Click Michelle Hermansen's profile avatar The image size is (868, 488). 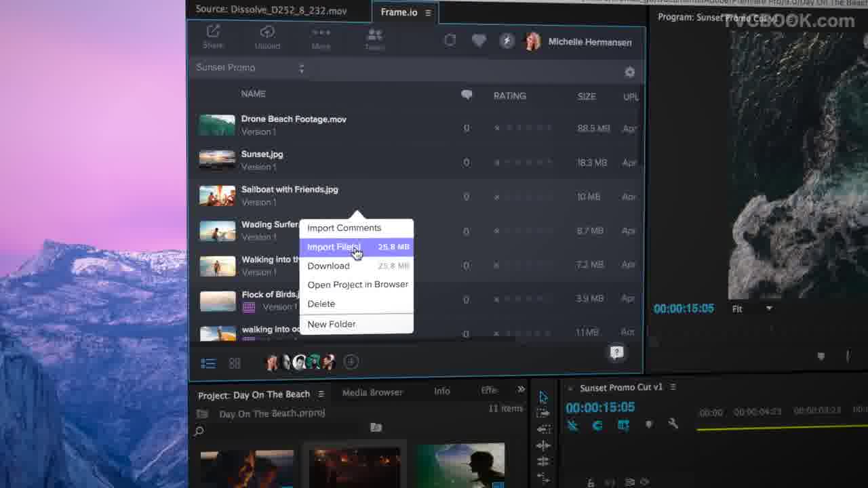click(533, 42)
